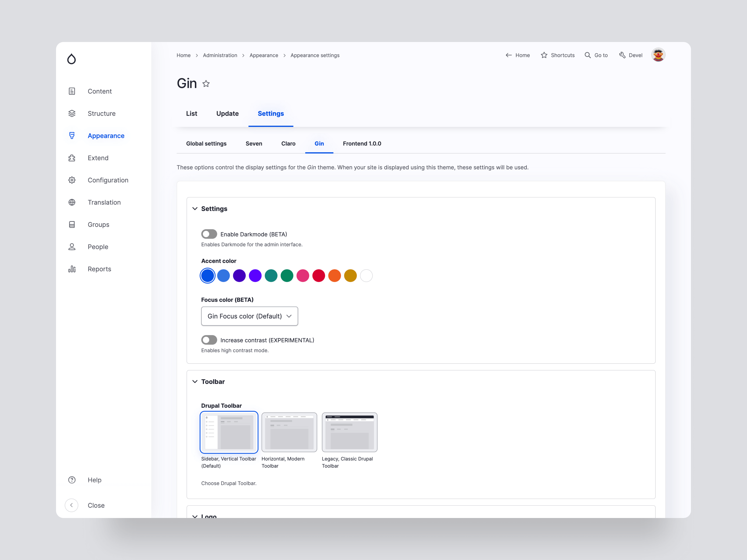Click the Translation globe icon

[x=72, y=203]
